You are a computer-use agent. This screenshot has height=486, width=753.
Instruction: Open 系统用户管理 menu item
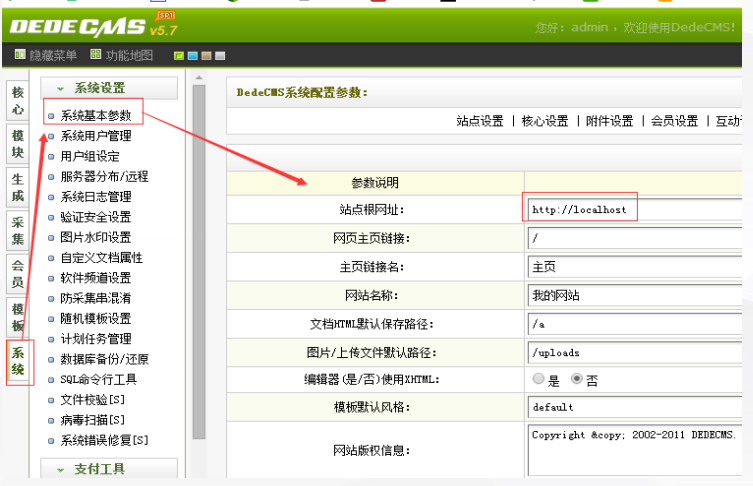[x=96, y=136]
